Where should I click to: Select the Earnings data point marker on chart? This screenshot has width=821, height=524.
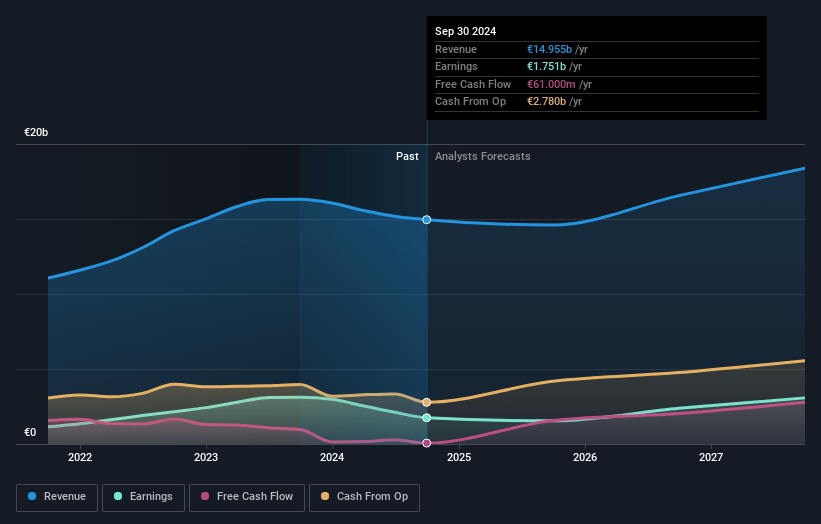427,417
